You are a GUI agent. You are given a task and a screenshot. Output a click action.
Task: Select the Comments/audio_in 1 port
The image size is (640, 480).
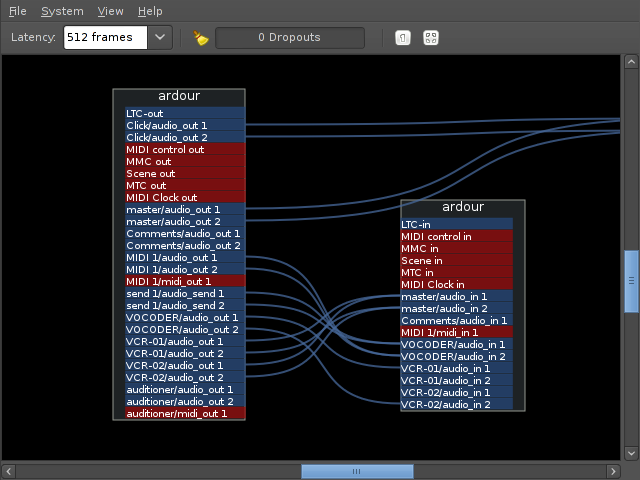pyautogui.click(x=457, y=320)
